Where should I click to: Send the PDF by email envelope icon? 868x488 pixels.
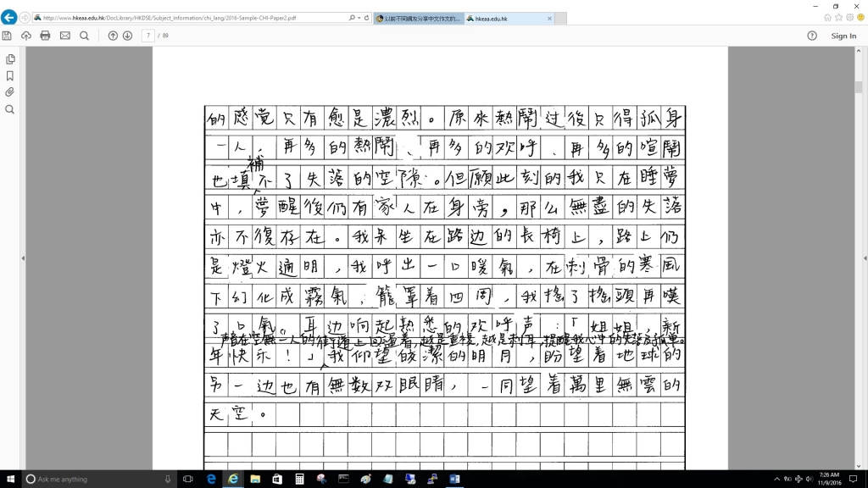(65, 36)
